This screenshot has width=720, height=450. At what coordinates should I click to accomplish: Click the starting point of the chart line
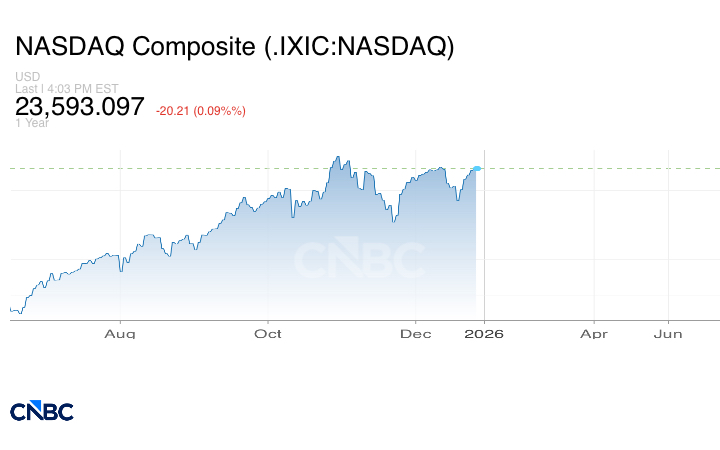tap(11, 310)
